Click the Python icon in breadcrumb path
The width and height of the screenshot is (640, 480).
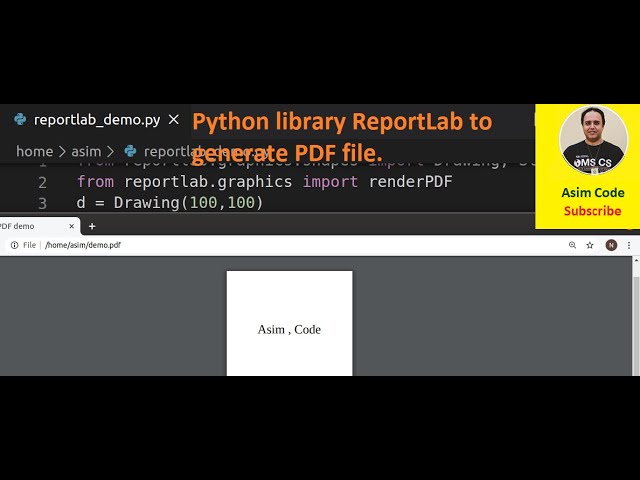click(130, 151)
